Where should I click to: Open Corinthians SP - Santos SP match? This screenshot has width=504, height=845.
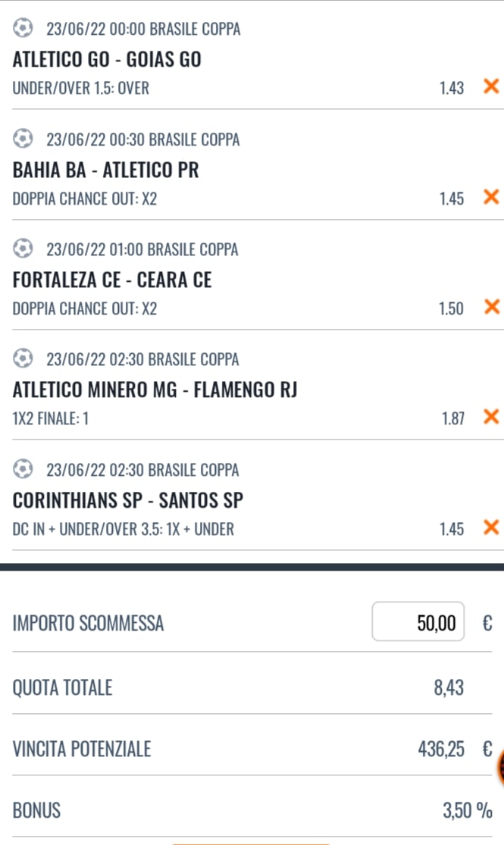point(128,501)
